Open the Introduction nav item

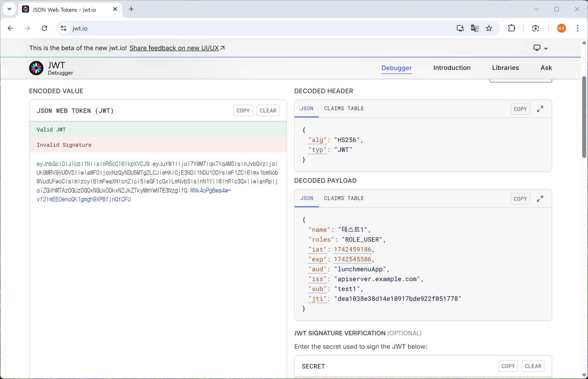(x=451, y=68)
